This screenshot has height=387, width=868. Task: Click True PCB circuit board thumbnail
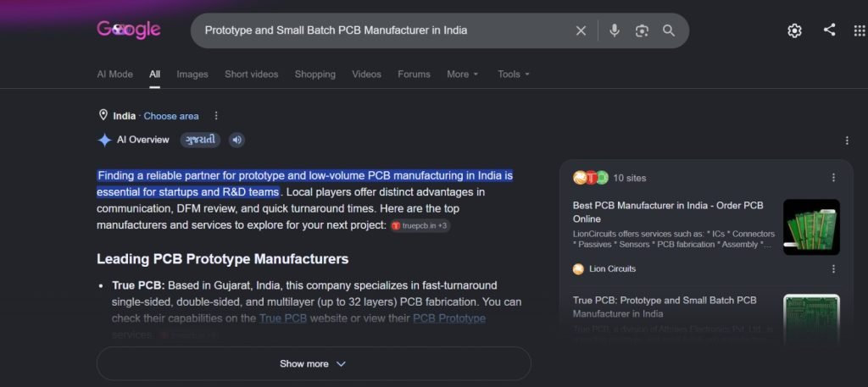tap(811, 318)
